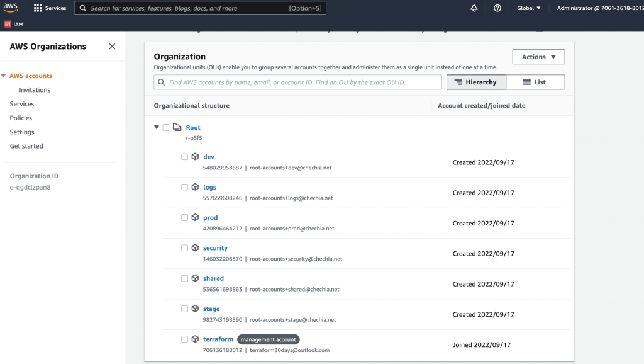Open the dev account link
This screenshot has height=364, width=644.
point(209,157)
